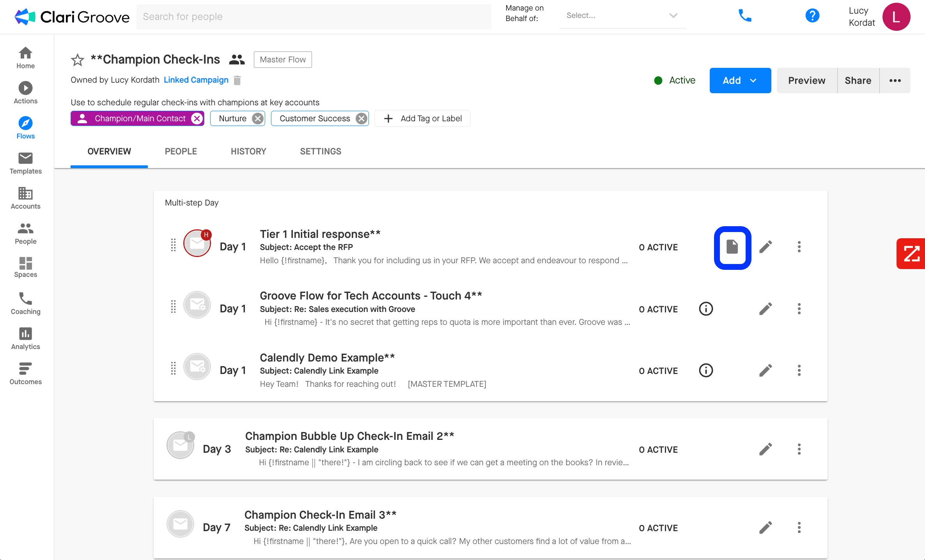Star the Champion Check-Ins flow
The height and width of the screenshot is (560, 925).
point(78,60)
